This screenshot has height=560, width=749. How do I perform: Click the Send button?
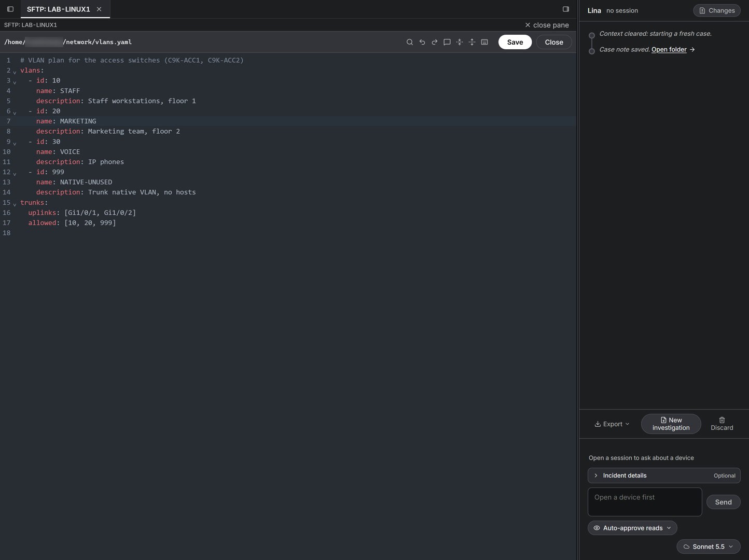coord(724,502)
